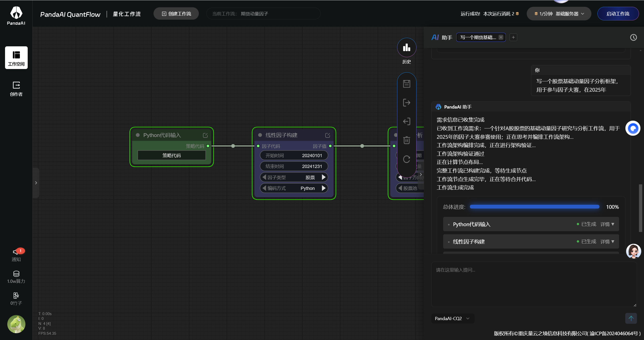Click the 创建工作流 button
The height and width of the screenshot is (340, 644).
[176, 14]
